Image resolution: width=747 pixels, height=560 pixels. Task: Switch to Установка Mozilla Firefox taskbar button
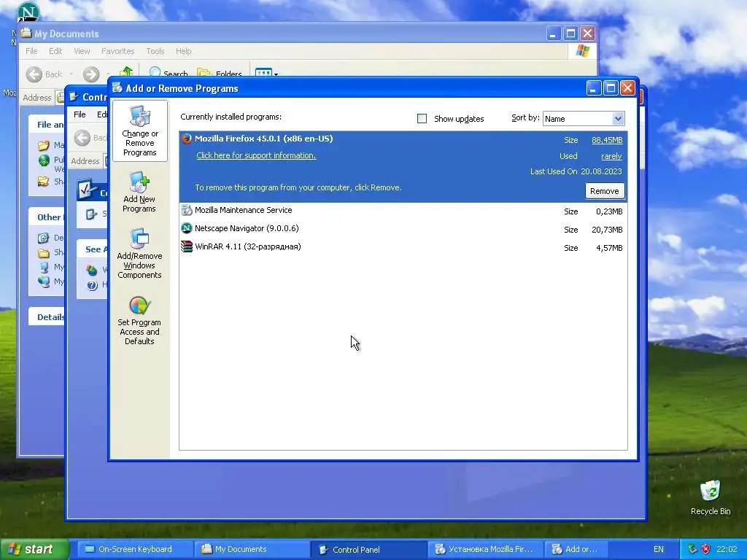tap(485, 549)
